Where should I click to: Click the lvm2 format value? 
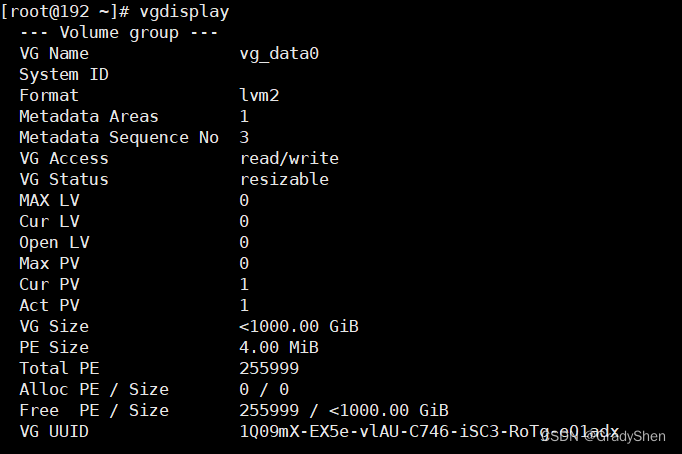(259, 95)
